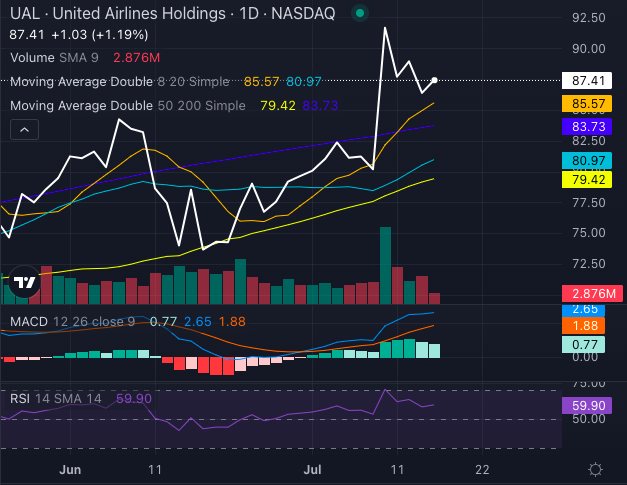Click the tallest green volume bar
The height and width of the screenshot is (485, 627).
pyautogui.click(x=385, y=265)
